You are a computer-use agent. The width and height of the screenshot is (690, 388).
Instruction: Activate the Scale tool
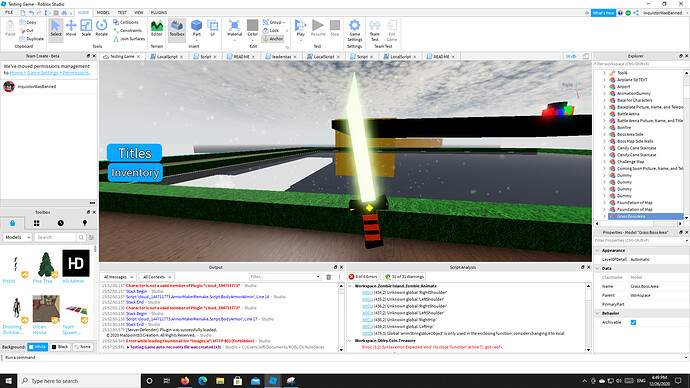(x=86, y=29)
